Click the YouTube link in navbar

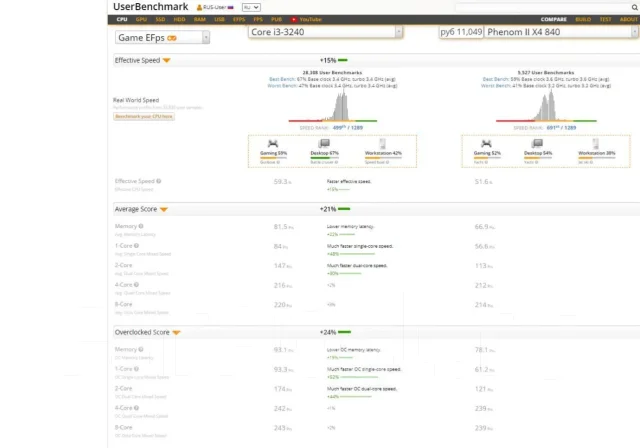[x=311, y=19]
